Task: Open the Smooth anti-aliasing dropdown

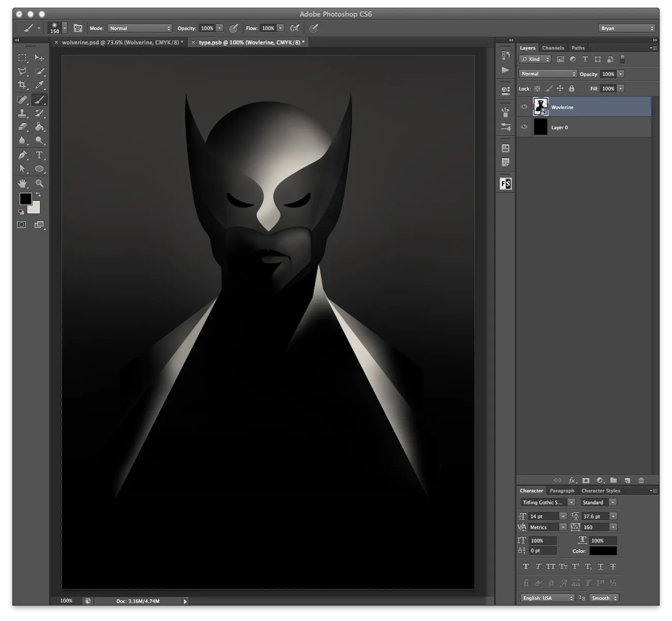Action: [604, 598]
